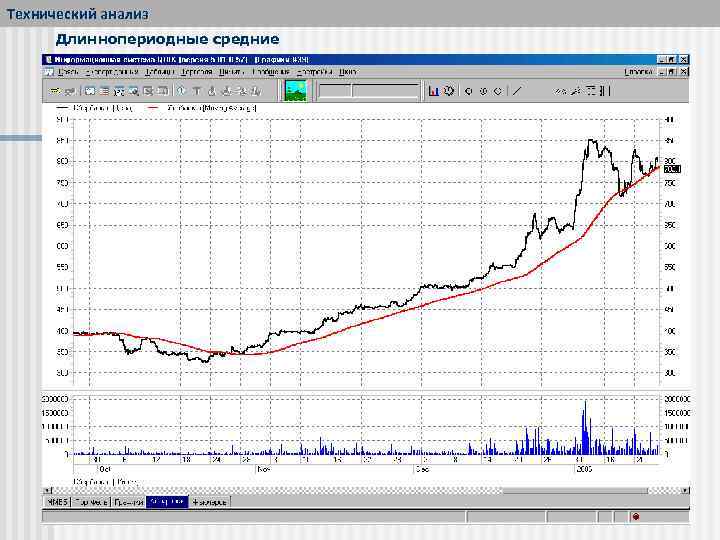Screen dimensions: 720x540
Task: Click the tallest blue volume bar
Action: [x=585, y=428]
